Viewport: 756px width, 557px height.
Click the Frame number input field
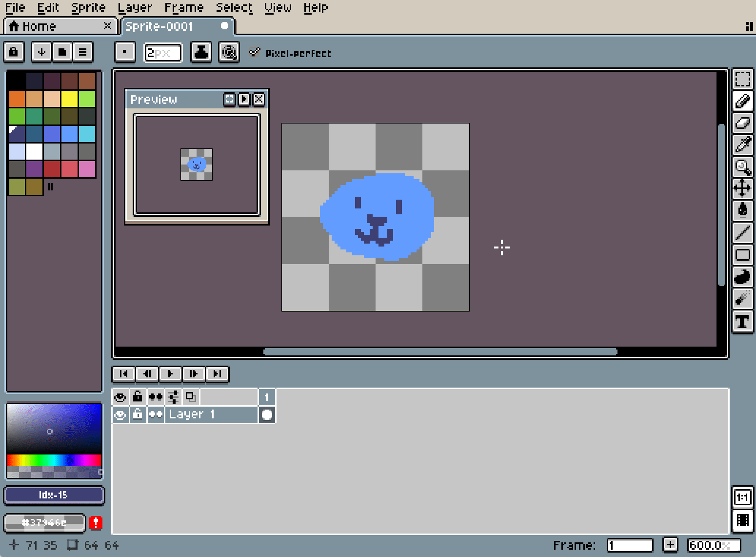[630, 545]
